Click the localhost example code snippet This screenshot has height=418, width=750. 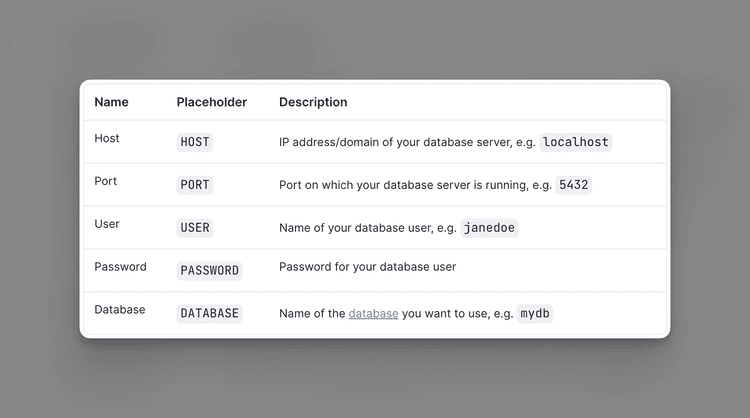576,142
